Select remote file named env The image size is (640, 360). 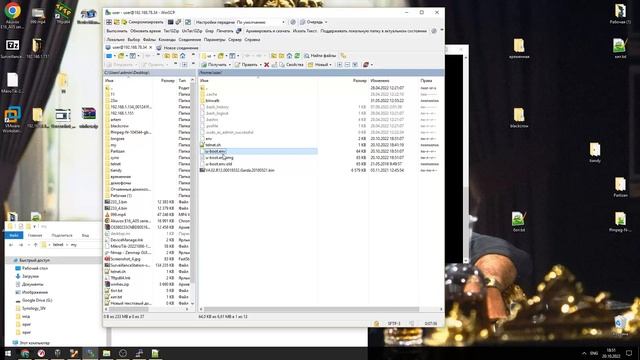206,139
